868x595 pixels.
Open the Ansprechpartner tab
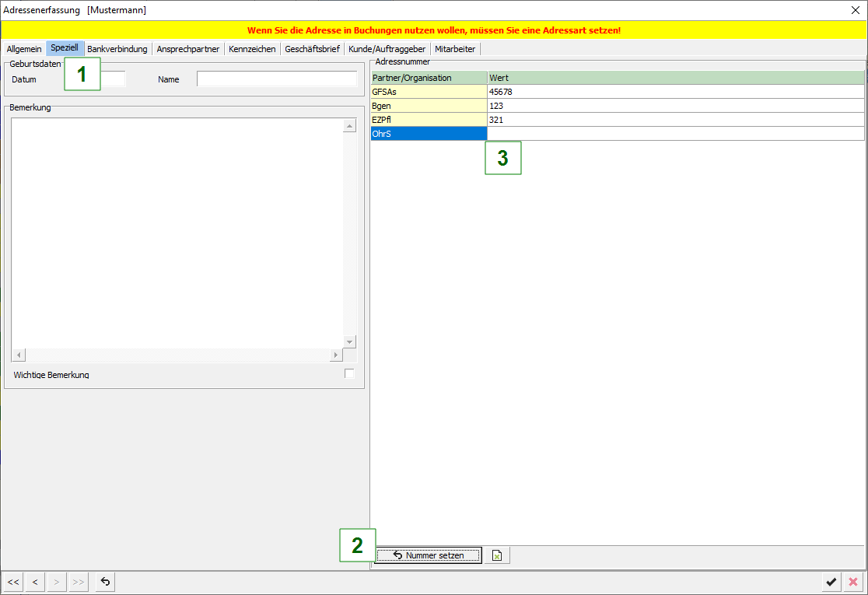coord(187,49)
